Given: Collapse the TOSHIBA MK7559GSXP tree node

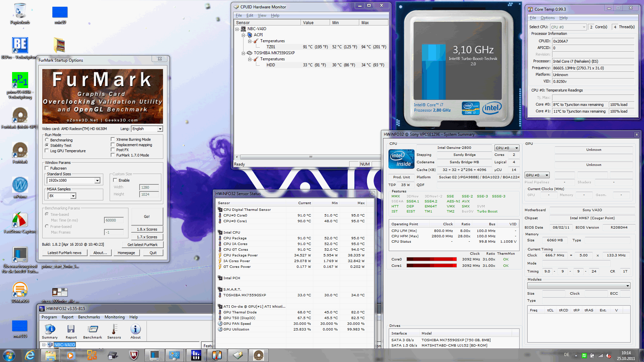Looking at the screenshot, I should pyautogui.click(x=244, y=53).
